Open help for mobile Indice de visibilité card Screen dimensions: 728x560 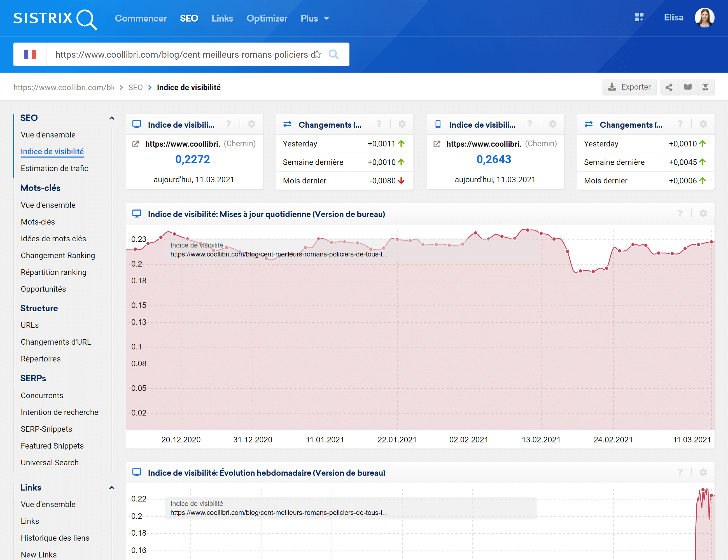click(x=529, y=124)
